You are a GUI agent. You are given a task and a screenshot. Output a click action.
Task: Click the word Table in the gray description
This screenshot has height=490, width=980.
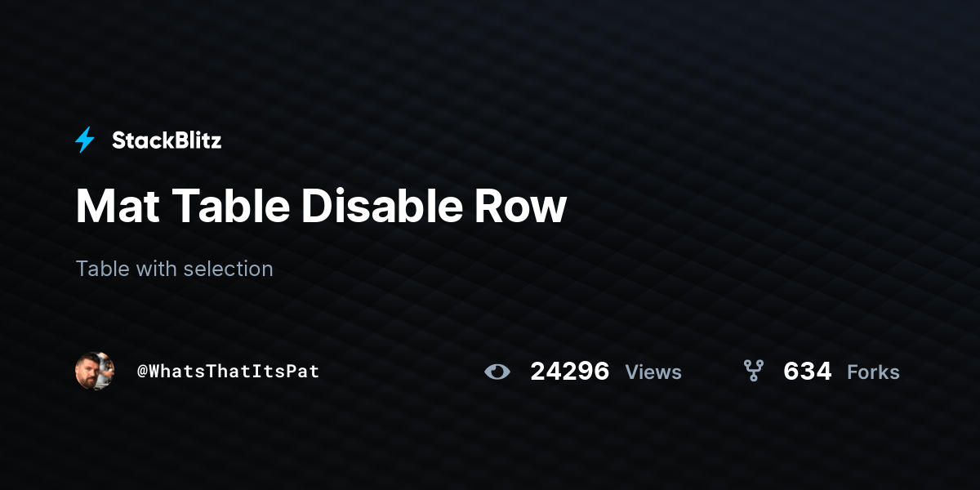tap(102, 269)
